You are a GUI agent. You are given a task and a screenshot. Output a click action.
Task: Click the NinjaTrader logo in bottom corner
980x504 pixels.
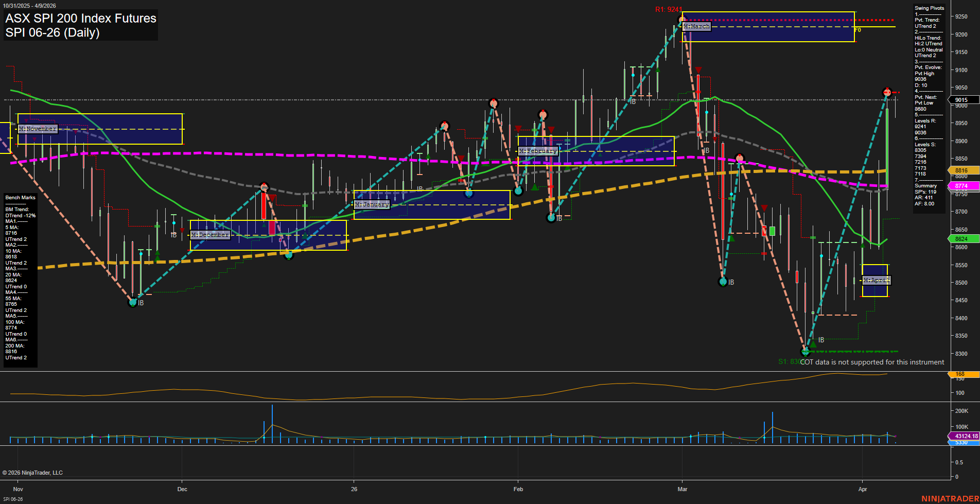click(950, 498)
